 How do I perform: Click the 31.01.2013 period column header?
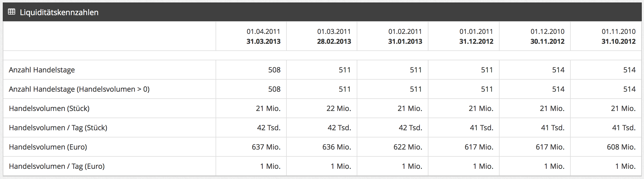click(405, 36)
